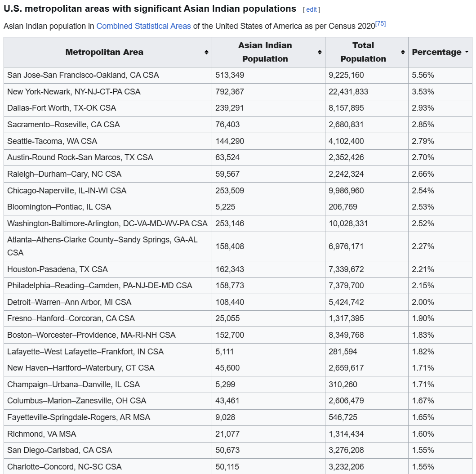Select San Diego-Carlsbad, CA CSA cell

coord(108,450)
